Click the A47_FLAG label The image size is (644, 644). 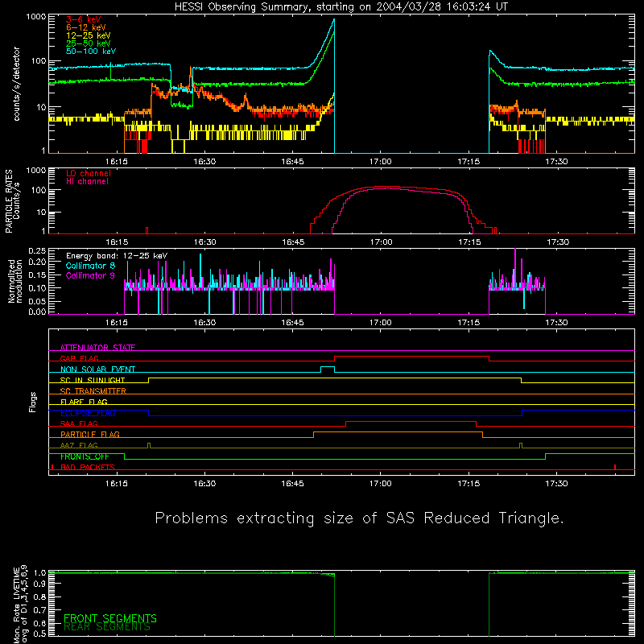pos(79,445)
